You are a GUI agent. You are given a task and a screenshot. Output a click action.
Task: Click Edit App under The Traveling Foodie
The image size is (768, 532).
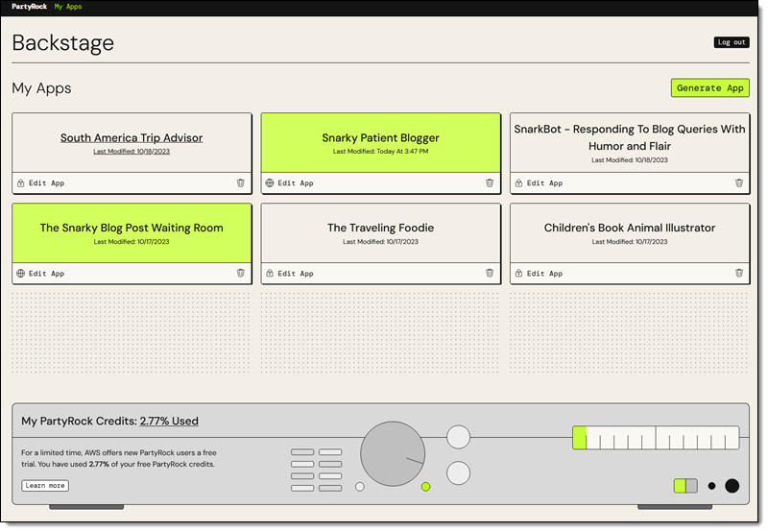296,274
